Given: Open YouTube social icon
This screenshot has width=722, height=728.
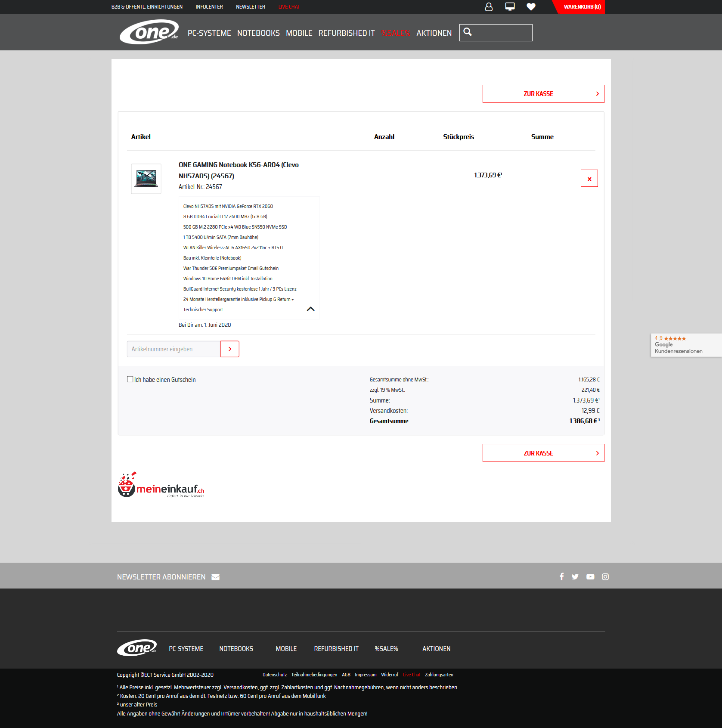Looking at the screenshot, I should point(590,576).
